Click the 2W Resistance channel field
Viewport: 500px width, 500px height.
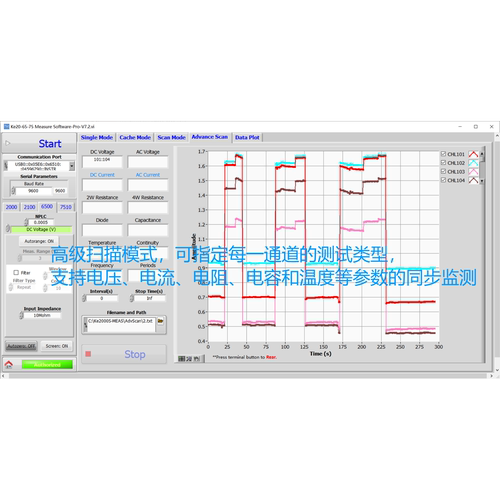102,208
